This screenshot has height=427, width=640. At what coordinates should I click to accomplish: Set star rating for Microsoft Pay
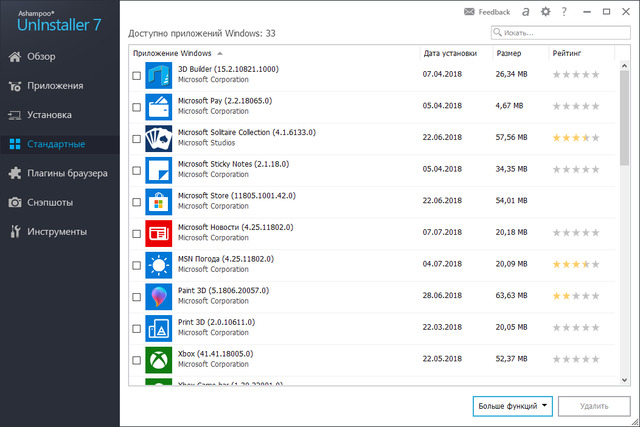pyautogui.click(x=575, y=105)
